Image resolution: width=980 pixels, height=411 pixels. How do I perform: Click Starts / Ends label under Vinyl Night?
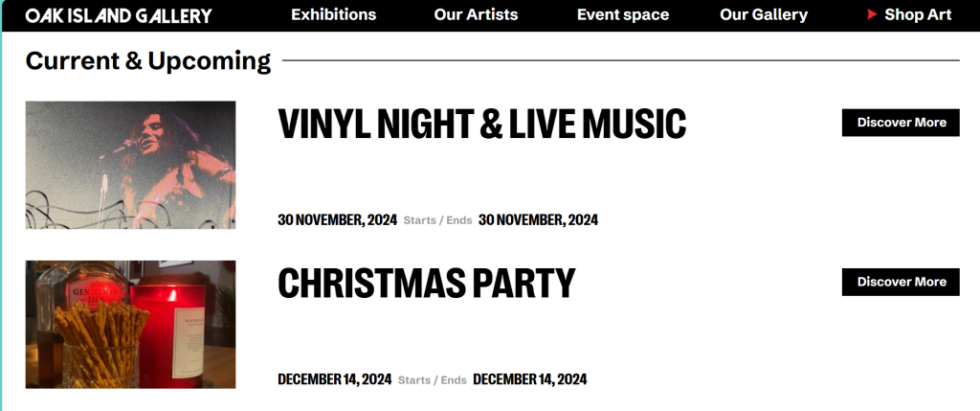click(437, 220)
